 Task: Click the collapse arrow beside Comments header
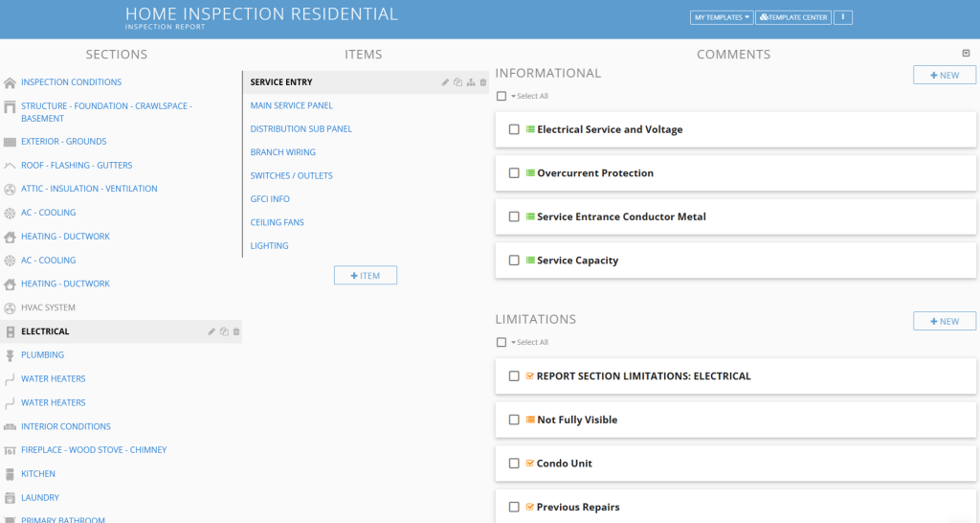click(x=966, y=54)
